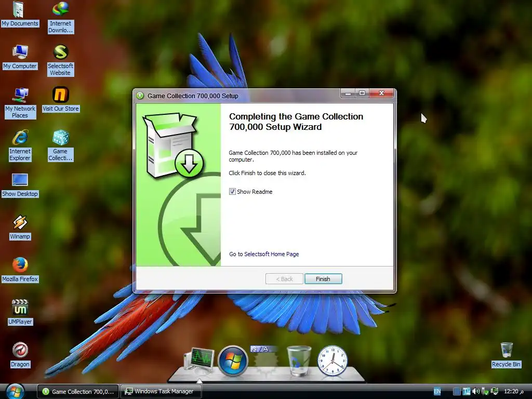The width and height of the screenshot is (532, 399).
Task: Open the Start menu orb
Action: tap(14, 391)
